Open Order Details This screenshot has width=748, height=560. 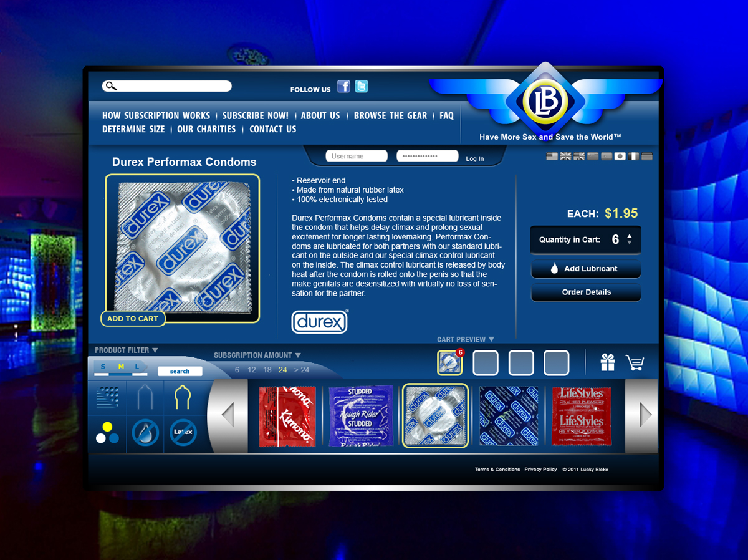point(586,292)
